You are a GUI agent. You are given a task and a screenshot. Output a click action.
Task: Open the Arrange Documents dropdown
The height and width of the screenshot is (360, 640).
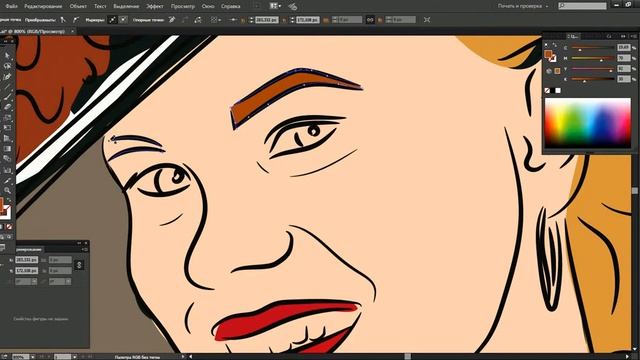click(x=276, y=6)
